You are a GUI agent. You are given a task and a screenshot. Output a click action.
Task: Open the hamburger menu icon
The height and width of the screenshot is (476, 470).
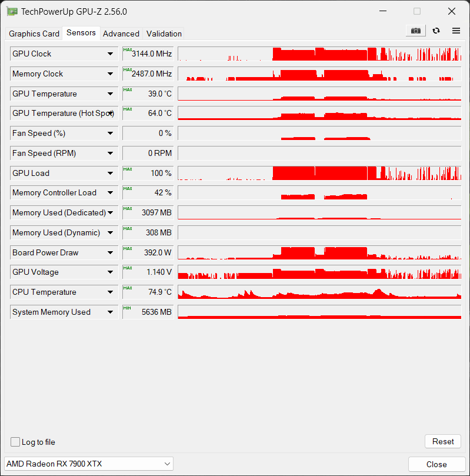point(456,31)
